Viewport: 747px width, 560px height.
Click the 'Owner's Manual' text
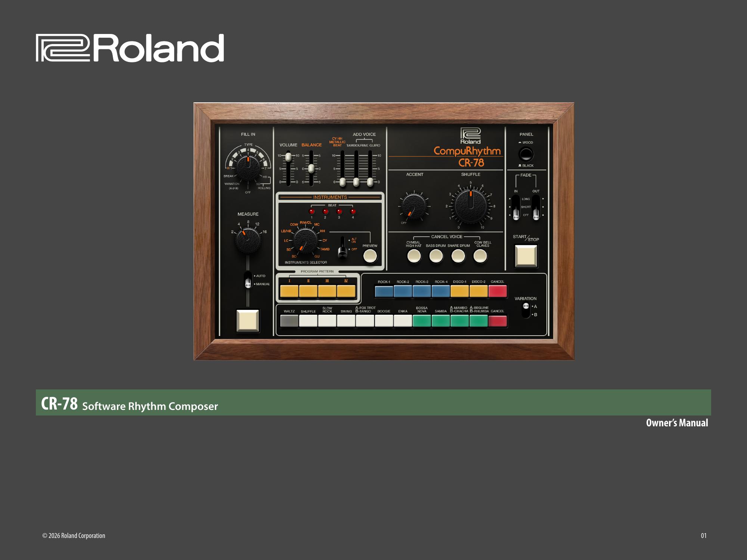[677, 423]
